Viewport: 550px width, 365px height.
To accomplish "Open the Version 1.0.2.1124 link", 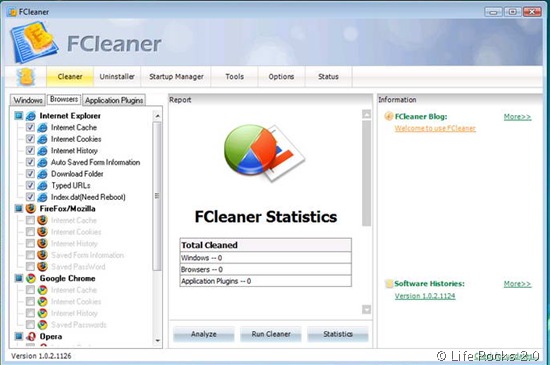I will pos(425,296).
